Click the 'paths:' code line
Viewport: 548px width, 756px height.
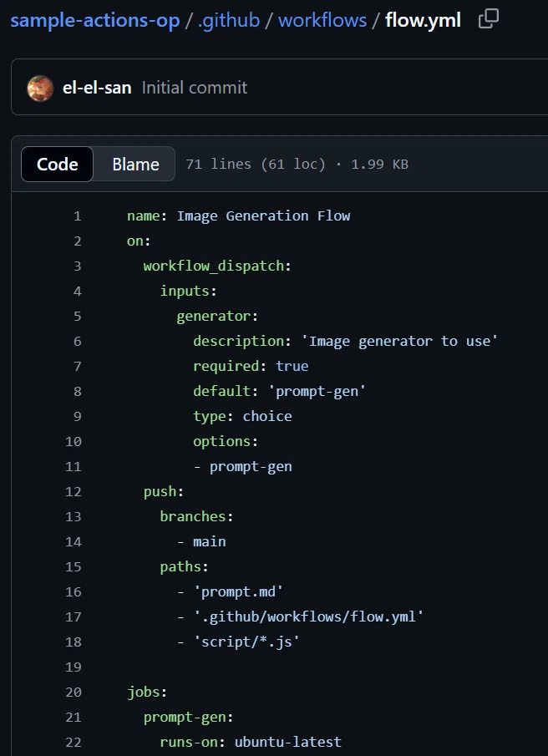pyautogui.click(x=184, y=567)
